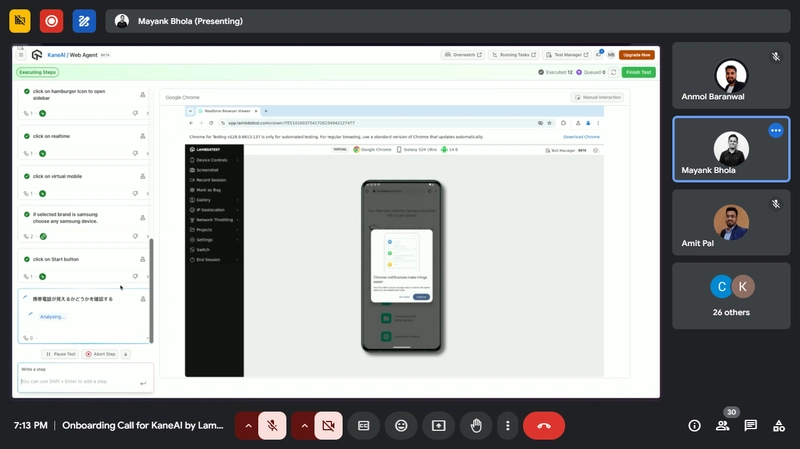Expand Device Controls in LambdaTest sidebar
The image size is (800, 449).
coord(214,160)
